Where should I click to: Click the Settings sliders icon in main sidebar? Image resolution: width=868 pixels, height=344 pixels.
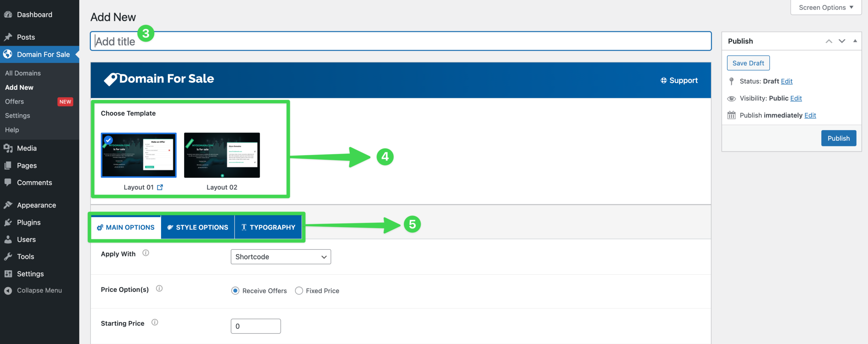pyautogui.click(x=8, y=274)
